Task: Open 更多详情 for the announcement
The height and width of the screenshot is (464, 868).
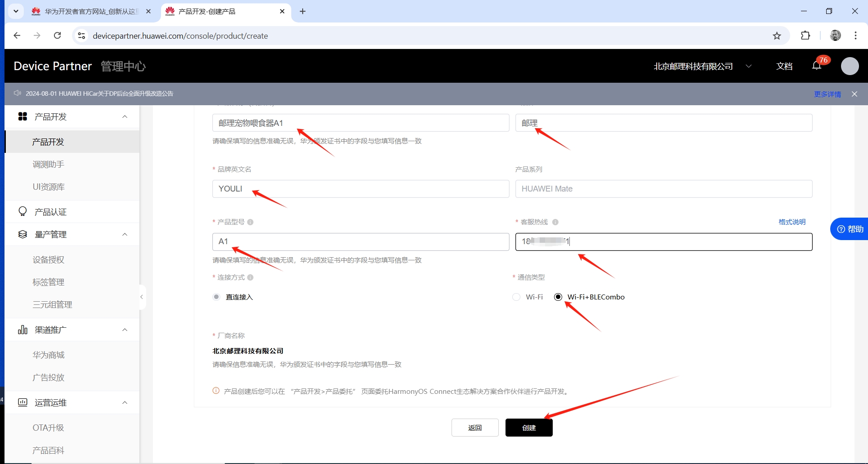Action: tap(827, 94)
